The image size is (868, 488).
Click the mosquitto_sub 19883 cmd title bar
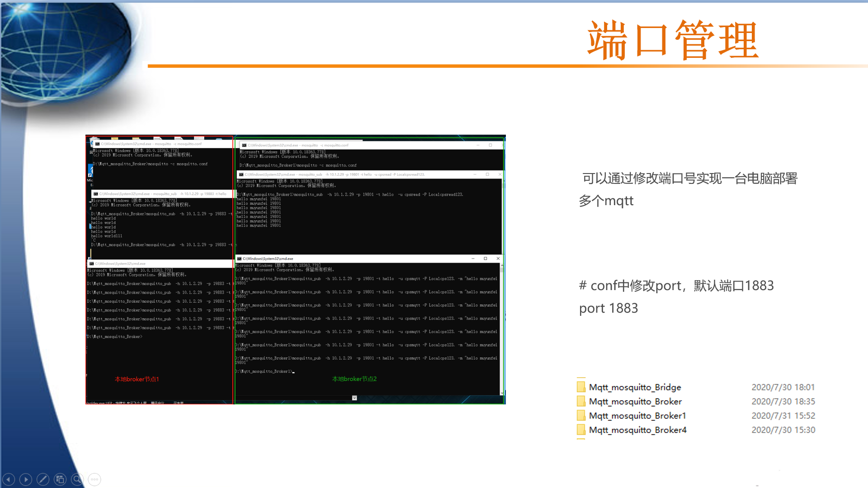coord(163,194)
